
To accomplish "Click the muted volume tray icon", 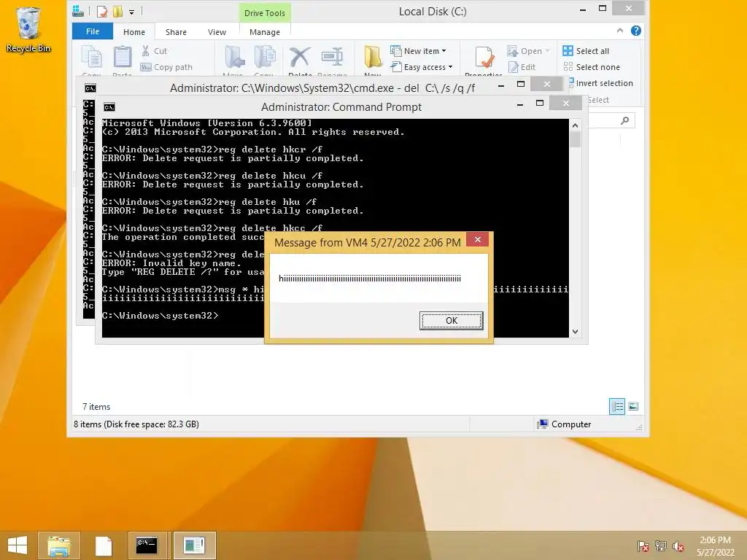I will pos(678,545).
